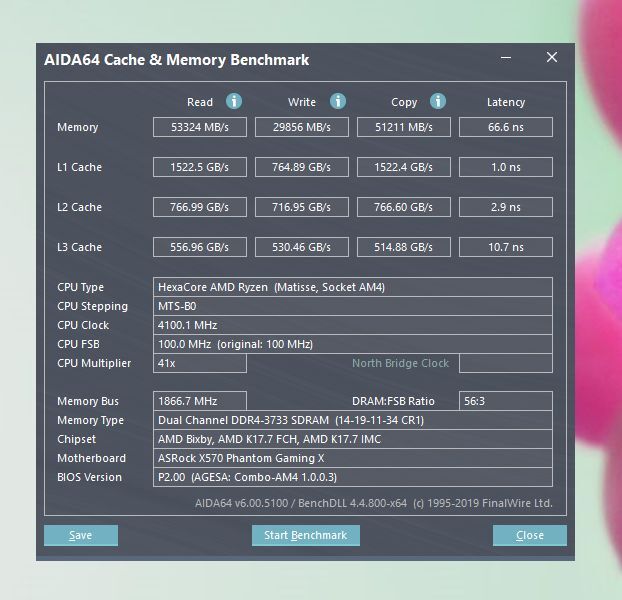The width and height of the screenshot is (622, 600).
Task: Click the Latency column header
Action: coord(506,103)
